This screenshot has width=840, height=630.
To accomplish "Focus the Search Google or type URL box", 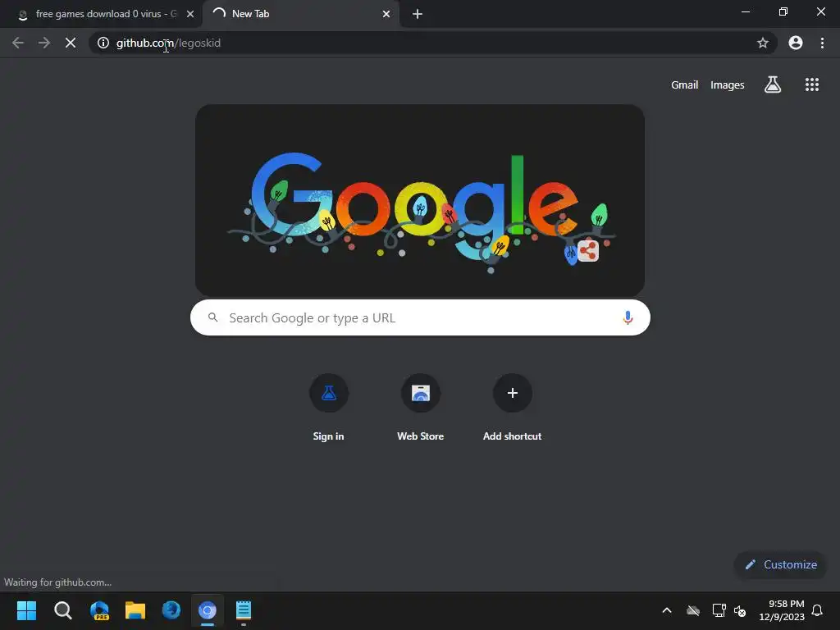I will coord(420,317).
